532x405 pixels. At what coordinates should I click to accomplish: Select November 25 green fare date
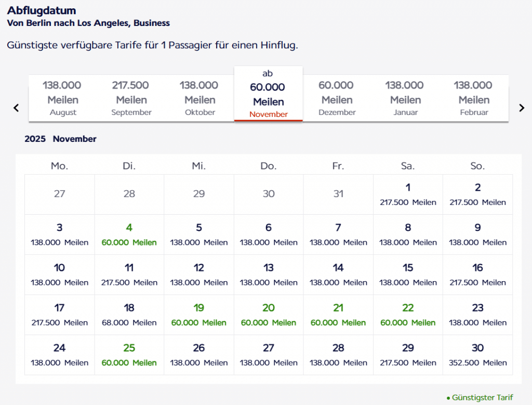[x=129, y=355]
